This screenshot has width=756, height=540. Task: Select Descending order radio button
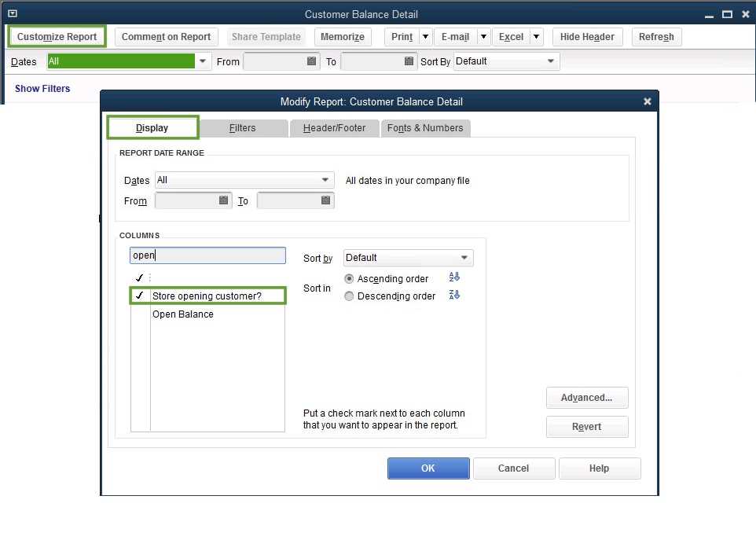[x=349, y=296]
